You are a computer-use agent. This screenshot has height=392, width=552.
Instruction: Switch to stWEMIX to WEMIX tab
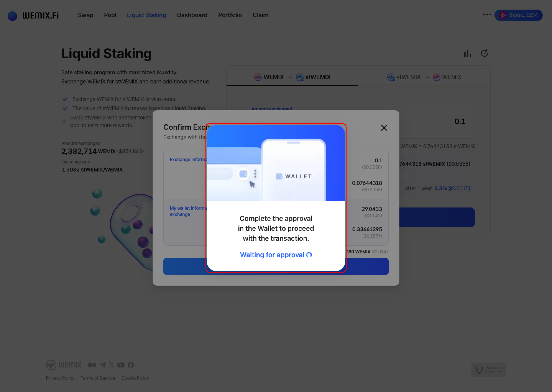pos(424,77)
